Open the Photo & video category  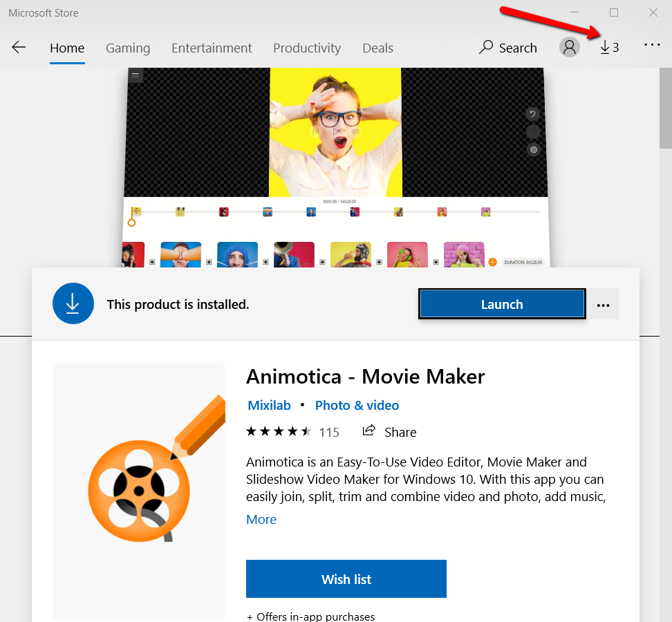pyautogui.click(x=357, y=405)
